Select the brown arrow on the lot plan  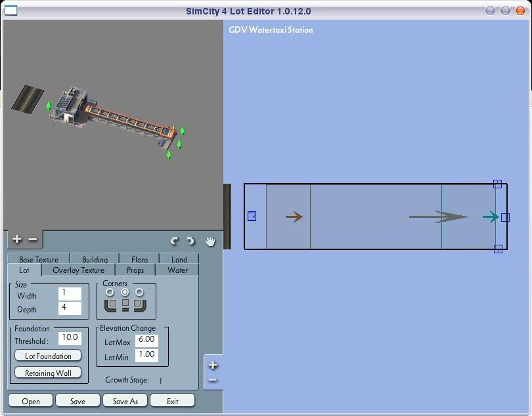[294, 217]
